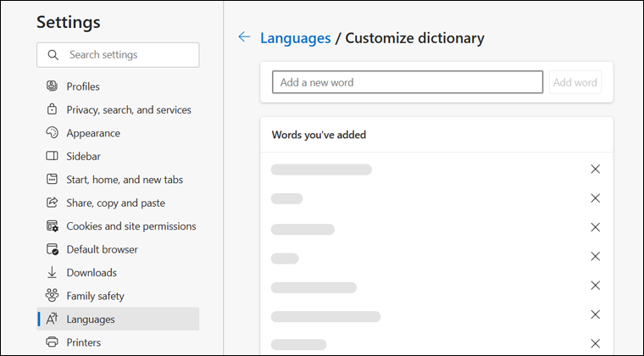
Task: Click the Downloads arrow icon
Action: (x=52, y=273)
